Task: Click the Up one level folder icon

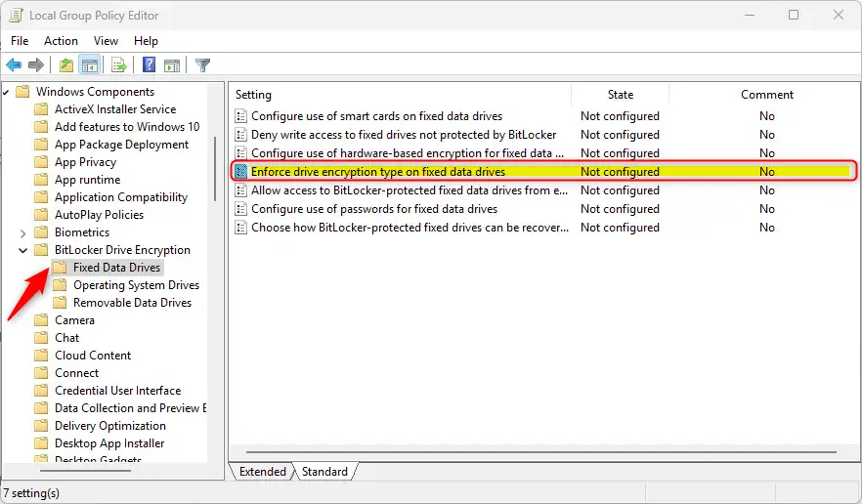Action: coord(66,64)
